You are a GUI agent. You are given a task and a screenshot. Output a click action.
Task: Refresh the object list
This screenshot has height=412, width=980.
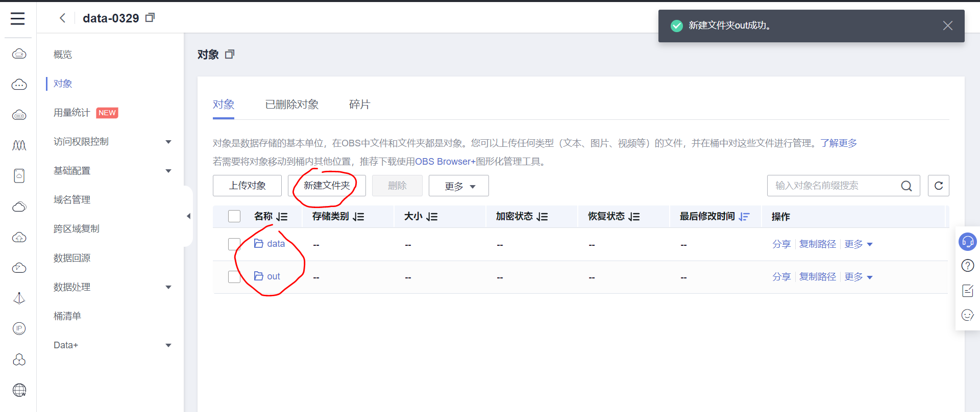point(939,186)
